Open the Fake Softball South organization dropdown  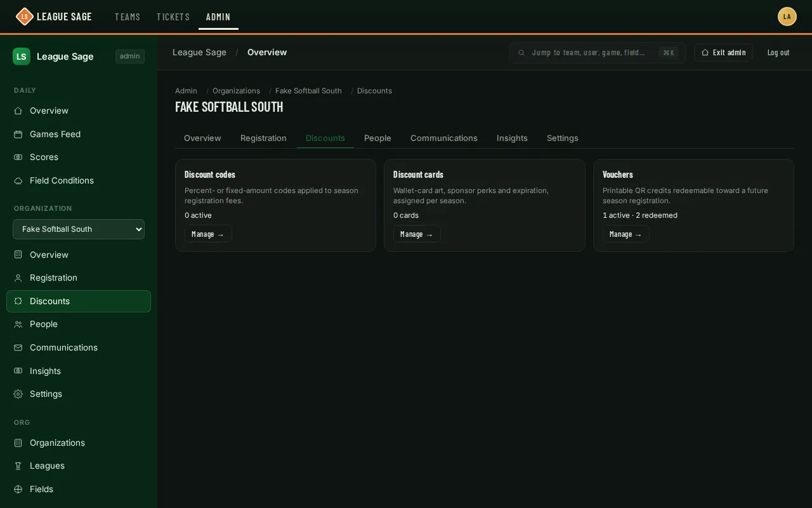(x=79, y=229)
